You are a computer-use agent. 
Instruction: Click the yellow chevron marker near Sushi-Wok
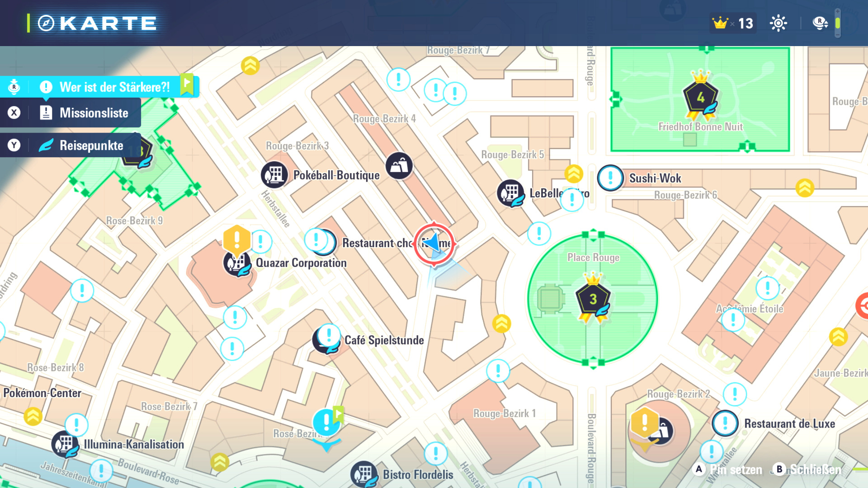[574, 174]
